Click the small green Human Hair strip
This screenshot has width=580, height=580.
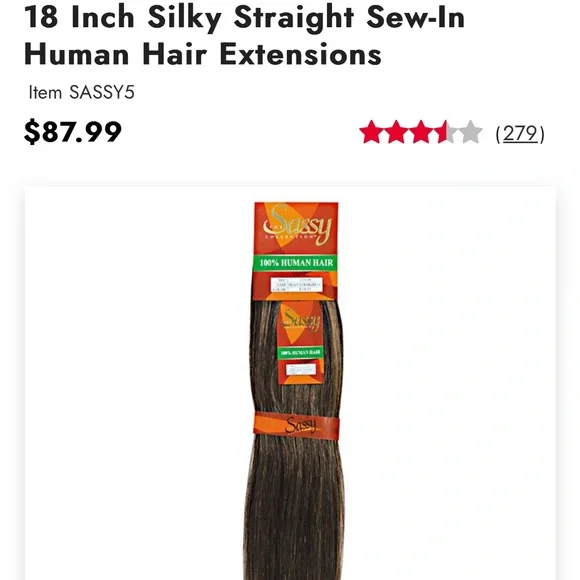(x=300, y=353)
